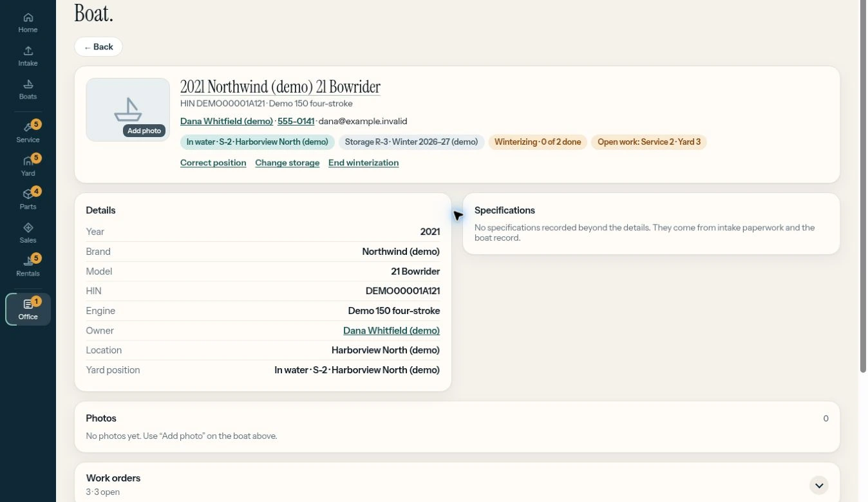Click the Winterizing 0 of 2 done badge
The width and height of the screenshot is (868, 502).
[538, 142]
